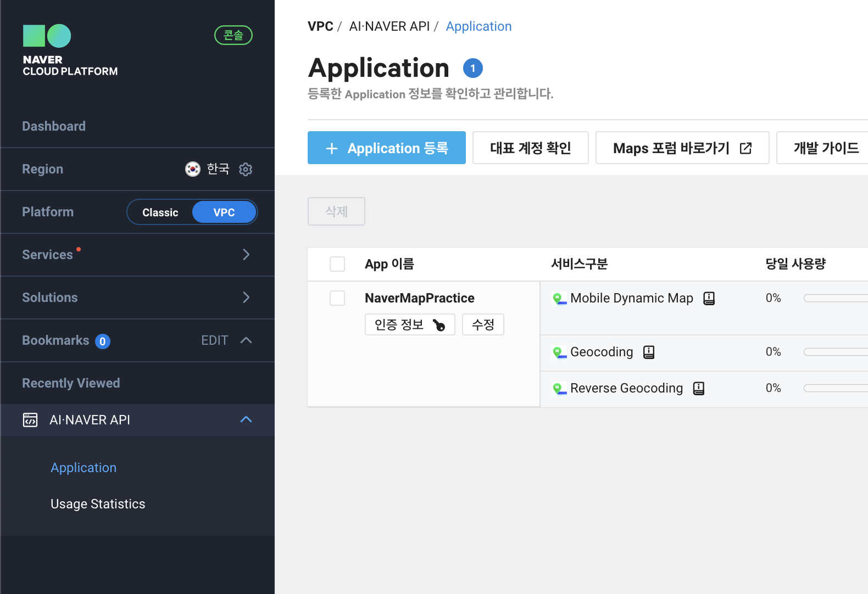Click the Mobile Dynamic Map pin icon
Screen dimensions: 868x594
click(x=559, y=299)
